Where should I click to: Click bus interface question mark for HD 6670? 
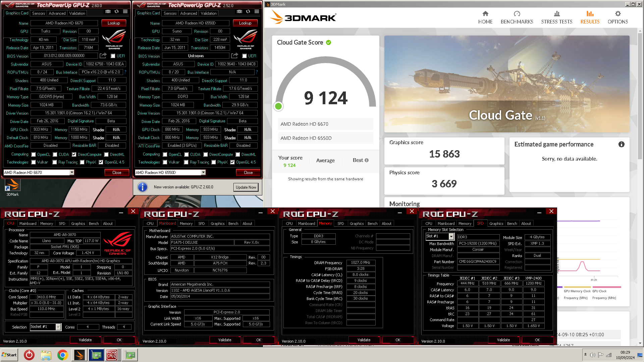click(x=125, y=72)
